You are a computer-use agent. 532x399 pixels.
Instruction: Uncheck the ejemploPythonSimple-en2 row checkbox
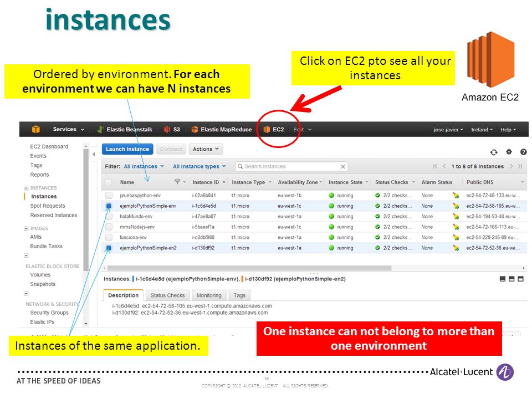[109, 248]
